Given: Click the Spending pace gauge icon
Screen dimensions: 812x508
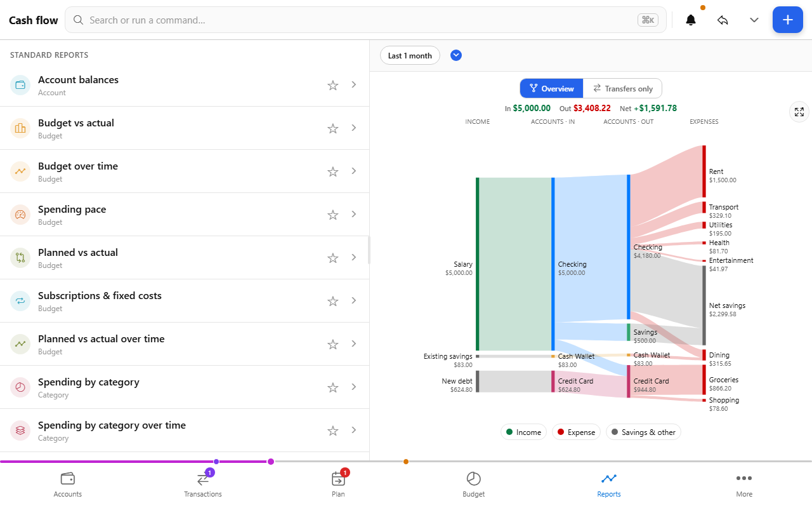Looking at the screenshot, I should point(20,215).
